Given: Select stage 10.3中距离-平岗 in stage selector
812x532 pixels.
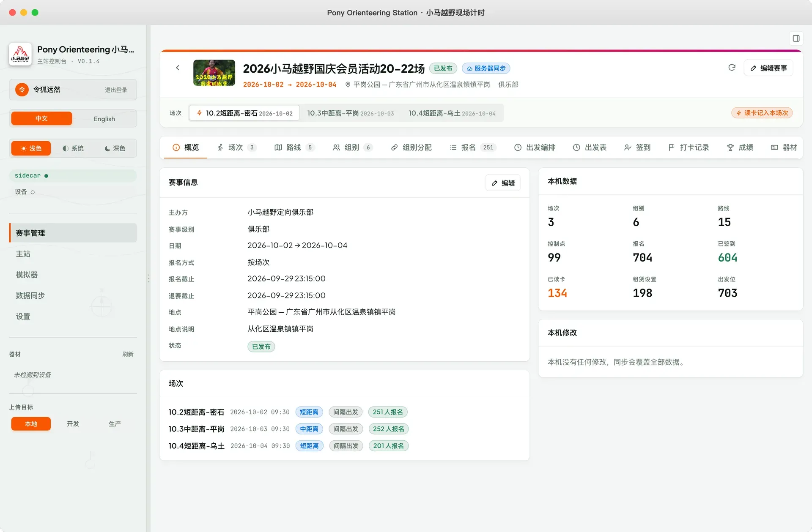Looking at the screenshot, I should point(350,113).
